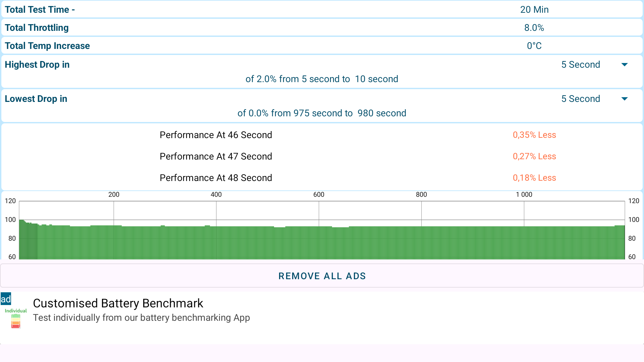Open the Customised Battery Benchmark ad title
This screenshot has height=362, width=644.
click(x=118, y=303)
